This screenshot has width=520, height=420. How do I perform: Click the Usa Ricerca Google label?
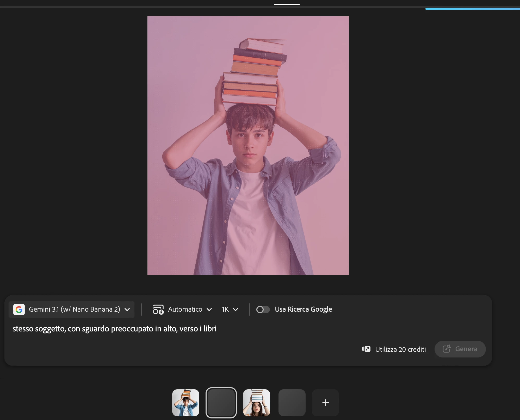(303, 309)
